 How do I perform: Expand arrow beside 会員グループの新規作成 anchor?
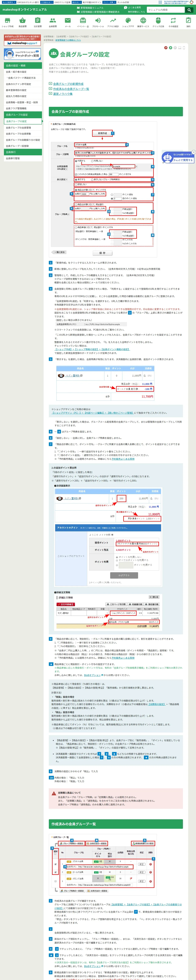50,84
